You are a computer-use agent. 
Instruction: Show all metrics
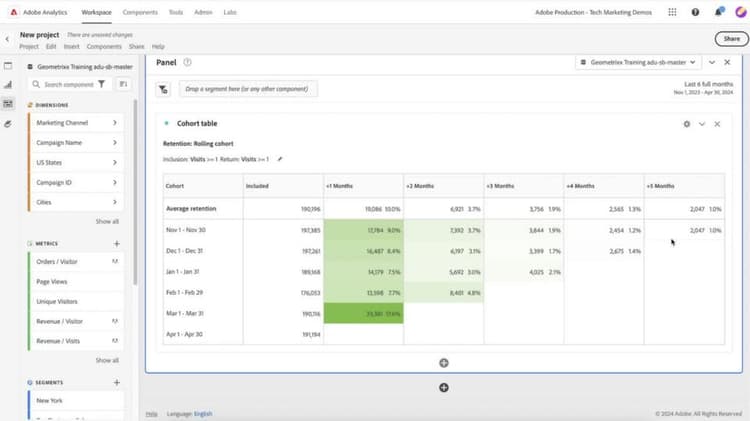click(x=107, y=360)
